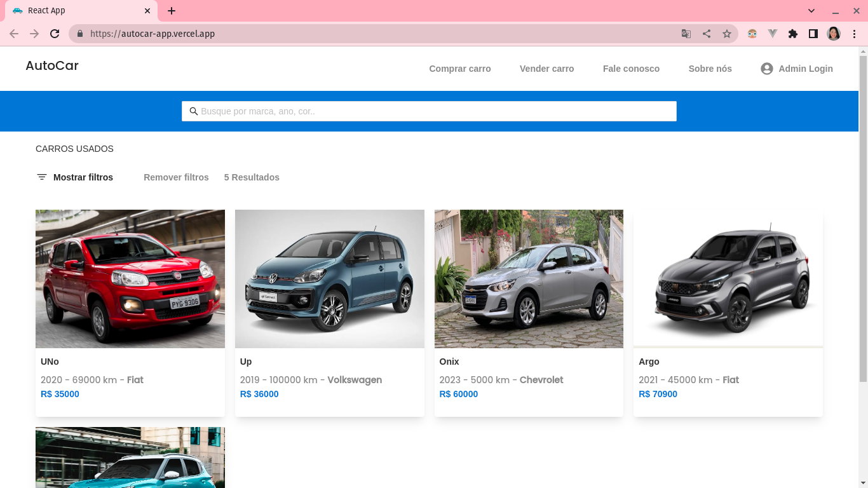
Task: Click the face extension icon in toolbar
Action: click(x=752, y=34)
